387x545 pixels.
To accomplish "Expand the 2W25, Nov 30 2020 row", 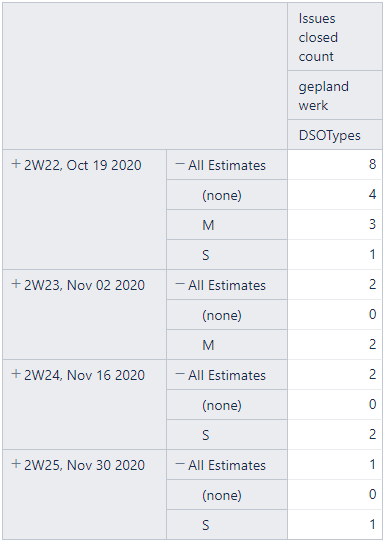I will point(16,464).
